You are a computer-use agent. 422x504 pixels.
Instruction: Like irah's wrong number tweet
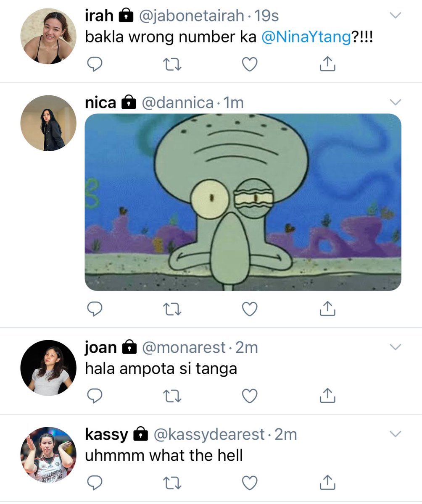point(250,64)
